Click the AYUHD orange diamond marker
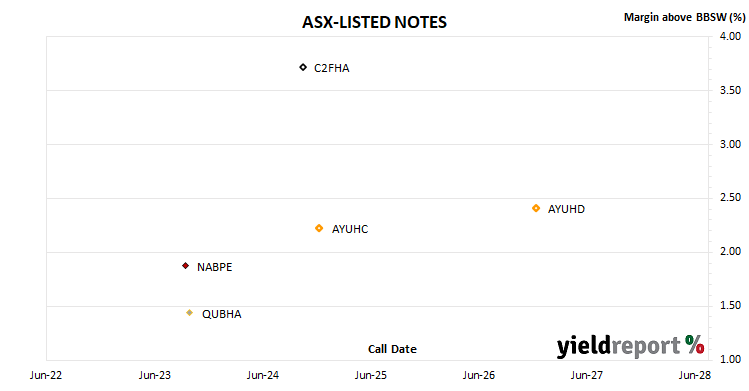The width and height of the screenshot is (749, 391). tap(536, 208)
